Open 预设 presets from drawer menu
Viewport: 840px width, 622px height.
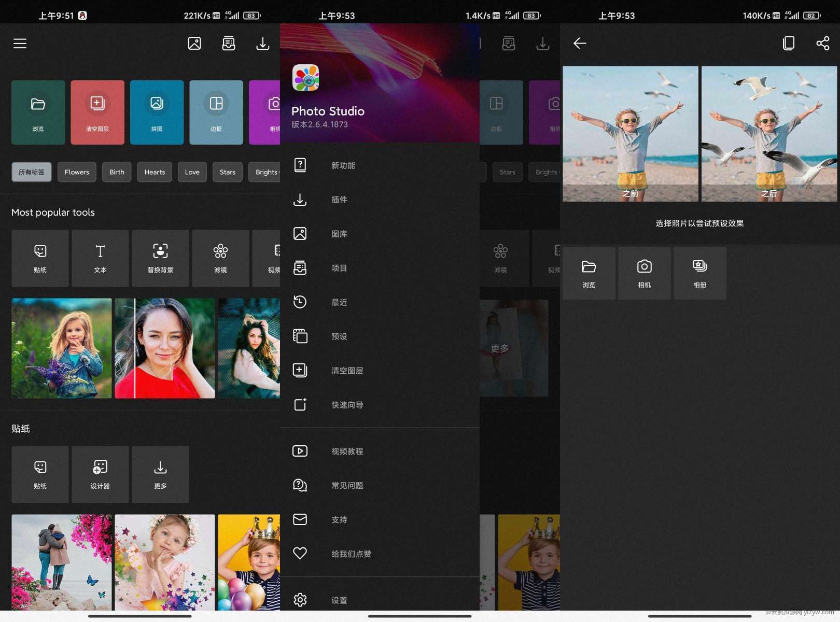pyautogui.click(x=339, y=336)
